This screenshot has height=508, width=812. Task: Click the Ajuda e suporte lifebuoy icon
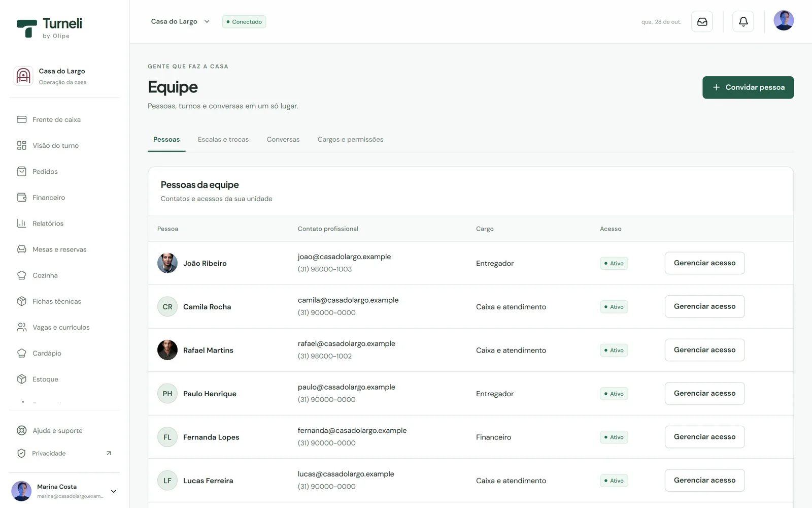(x=22, y=430)
